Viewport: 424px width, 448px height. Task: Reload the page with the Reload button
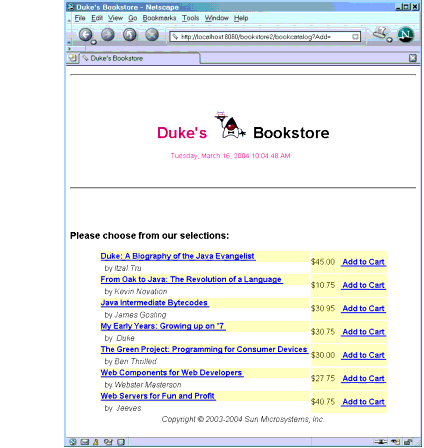tap(130, 35)
